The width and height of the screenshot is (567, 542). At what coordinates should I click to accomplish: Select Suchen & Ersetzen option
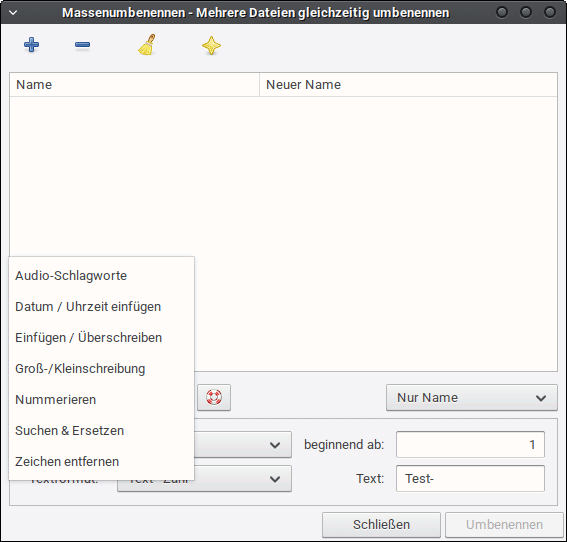(x=101, y=431)
